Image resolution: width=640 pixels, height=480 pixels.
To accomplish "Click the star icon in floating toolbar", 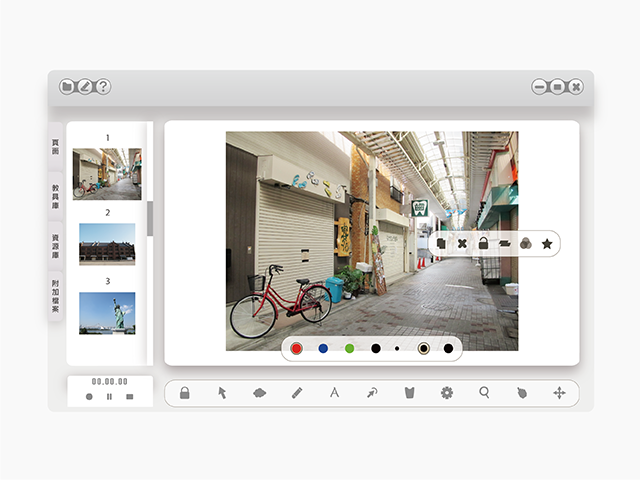I will point(547,243).
